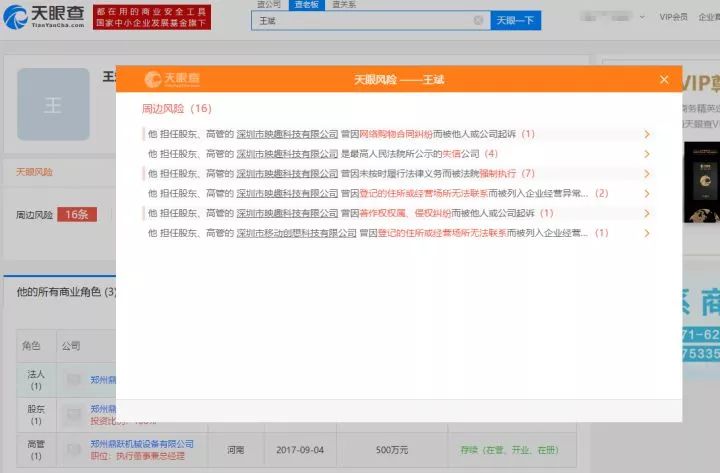Switch to the 查老板 search tab
720x473 pixels.
tap(307, 5)
